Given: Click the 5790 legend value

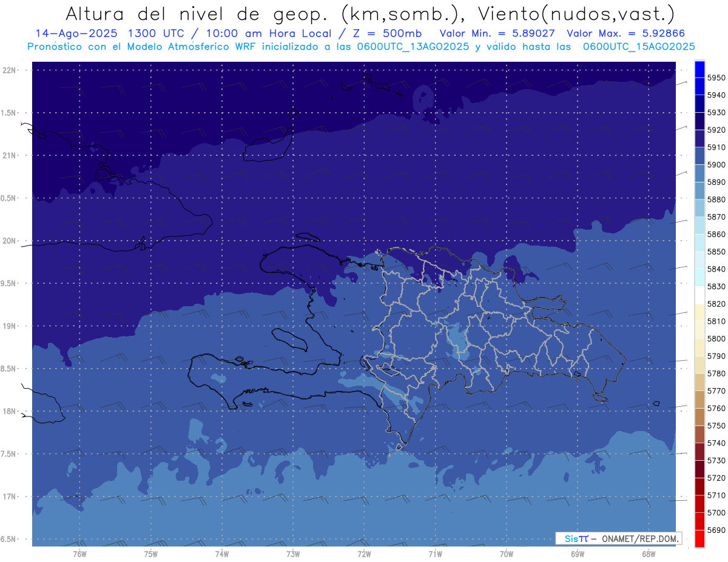Looking at the screenshot, I should (x=716, y=356).
